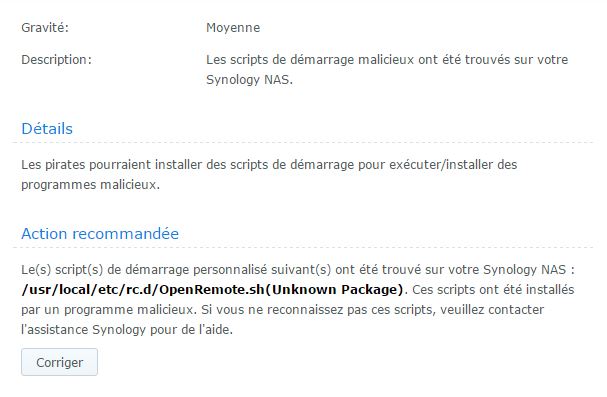Click the Corriger button
Image resolution: width=607 pixels, height=397 pixels.
(59, 362)
